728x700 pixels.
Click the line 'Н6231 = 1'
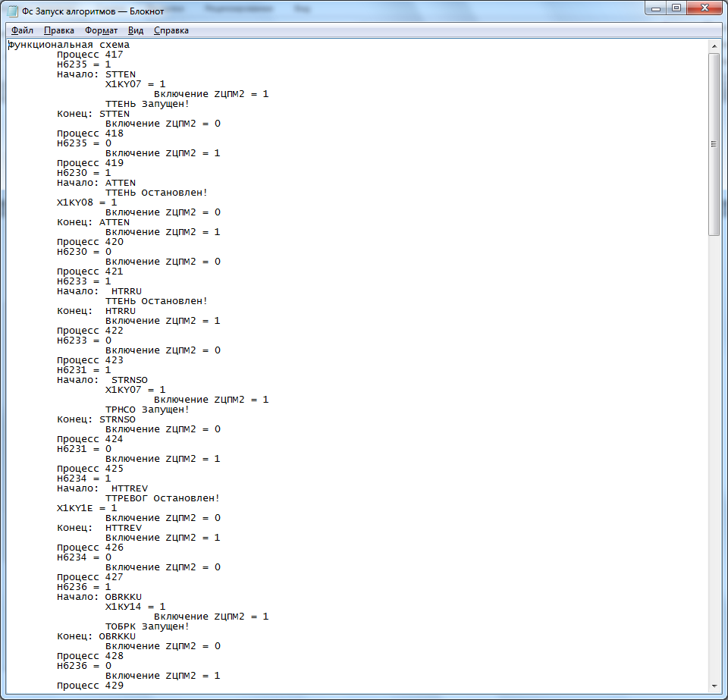point(84,370)
